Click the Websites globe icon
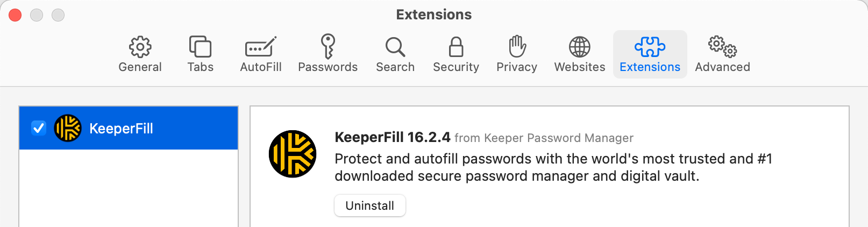This screenshot has width=868, height=227. pyautogui.click(x=580, y=47)
